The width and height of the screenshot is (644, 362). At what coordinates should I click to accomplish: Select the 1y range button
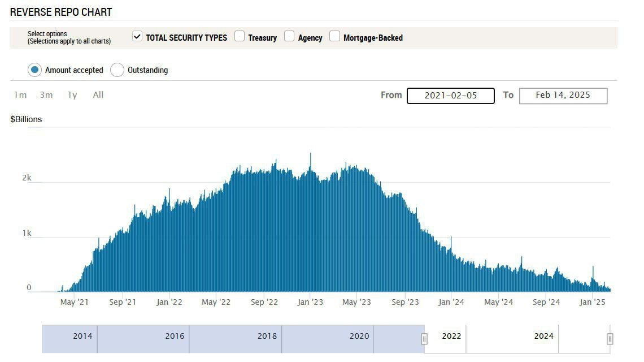[72, 95]
